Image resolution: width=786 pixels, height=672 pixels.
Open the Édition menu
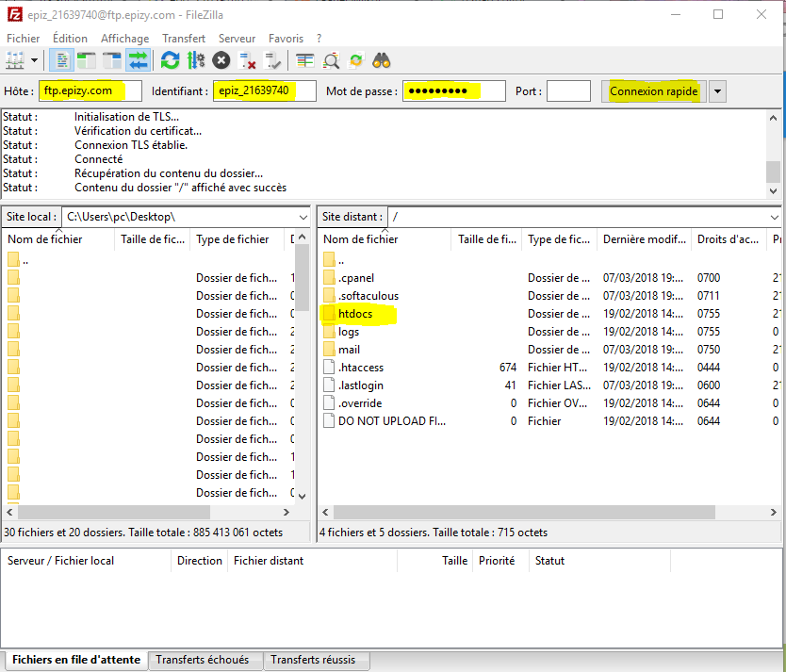coord(70,39)
